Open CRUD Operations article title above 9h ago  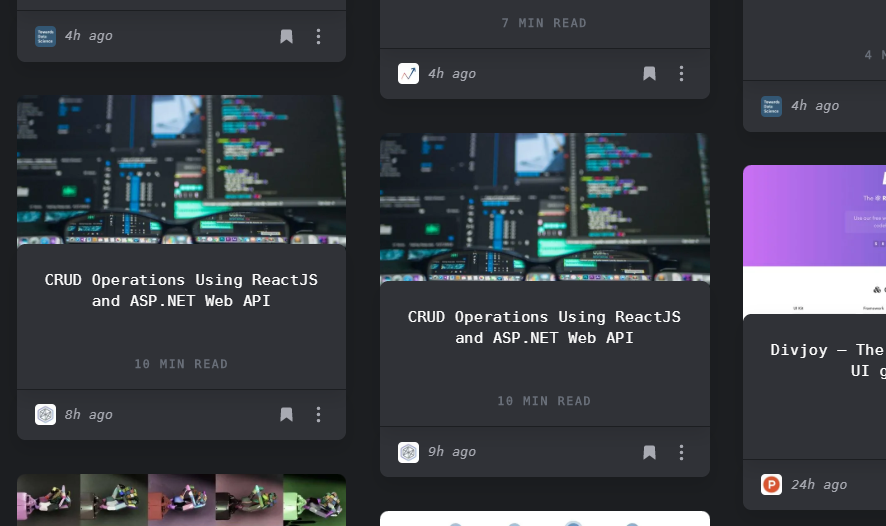click(544, 327)
